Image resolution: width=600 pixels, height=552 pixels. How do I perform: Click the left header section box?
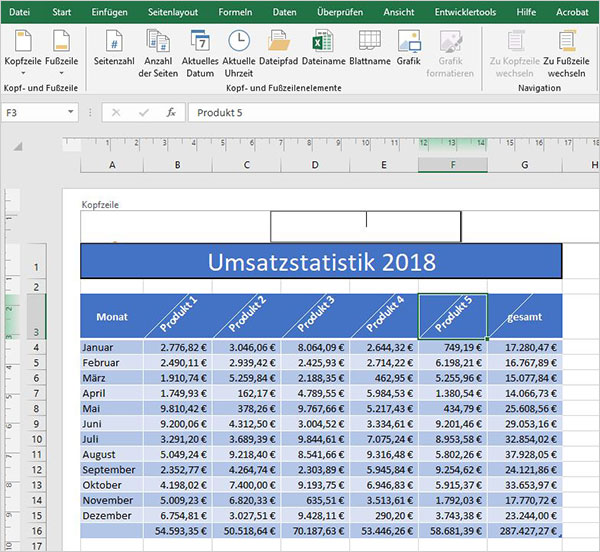[175, 226]
